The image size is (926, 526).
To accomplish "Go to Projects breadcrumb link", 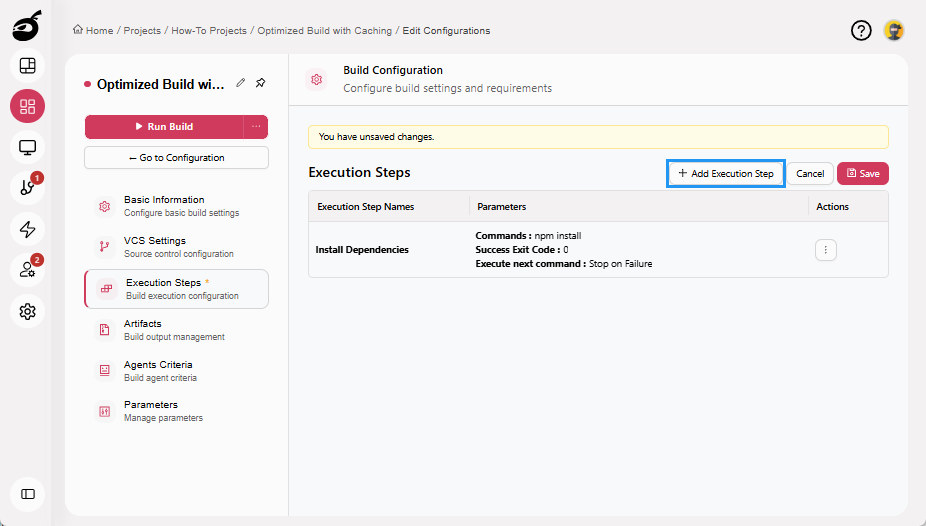I will click(142, 31).
